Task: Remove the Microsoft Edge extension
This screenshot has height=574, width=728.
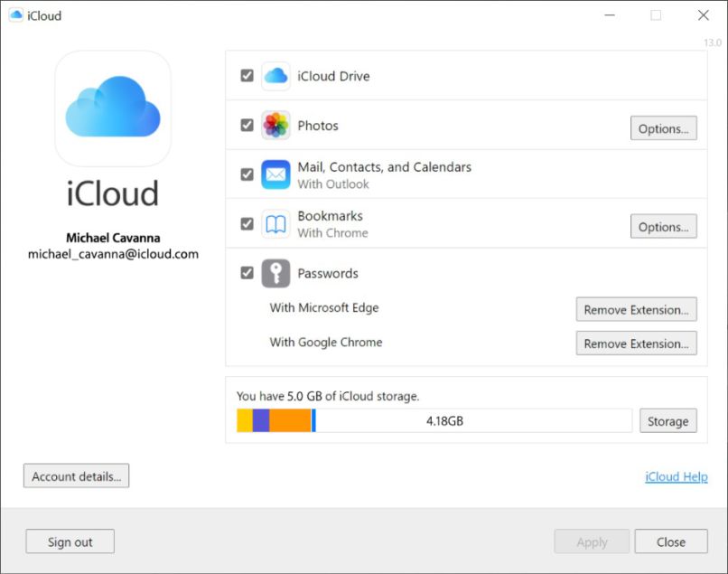Action: pos(636,309)
